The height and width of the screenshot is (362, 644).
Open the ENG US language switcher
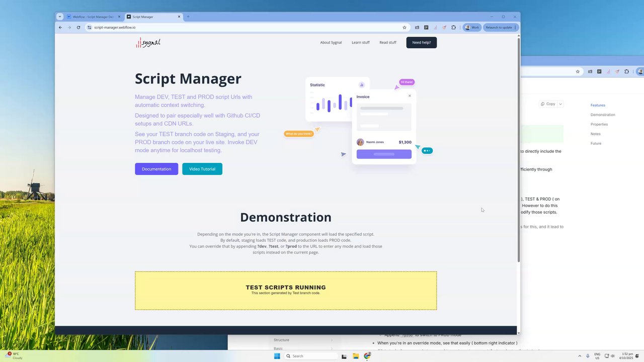coord(597,356)
